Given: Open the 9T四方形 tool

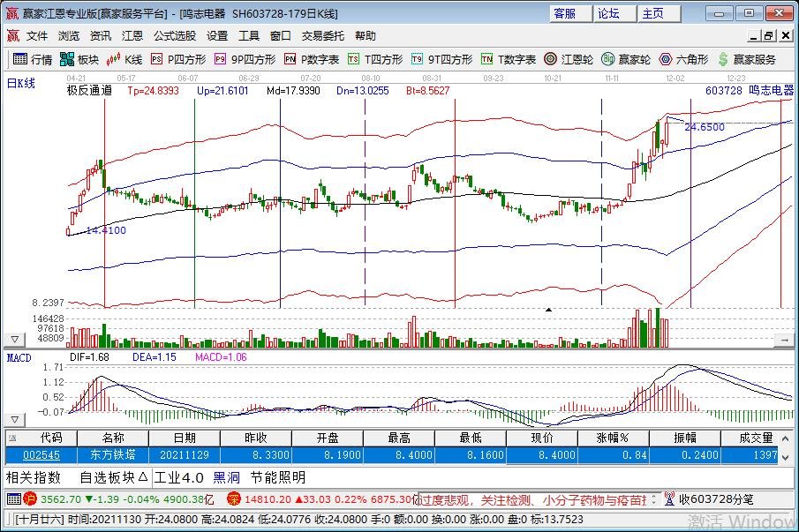Looking at the screenshot, I should tap(441, 60).
